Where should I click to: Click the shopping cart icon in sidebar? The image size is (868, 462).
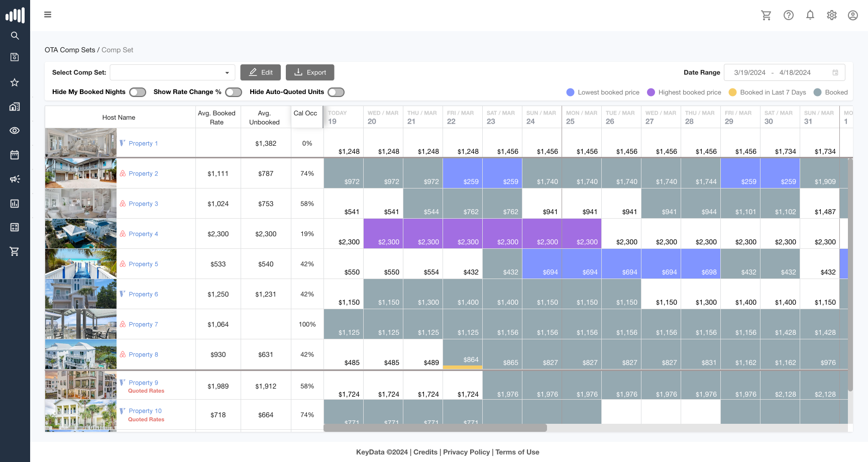pos(15,251)
